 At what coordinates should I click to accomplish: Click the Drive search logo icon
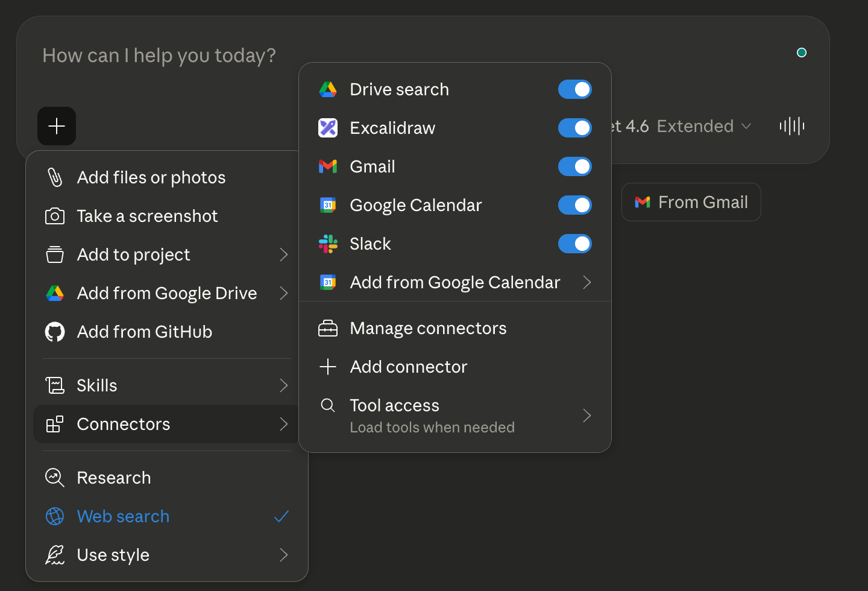tap(328, 89)
